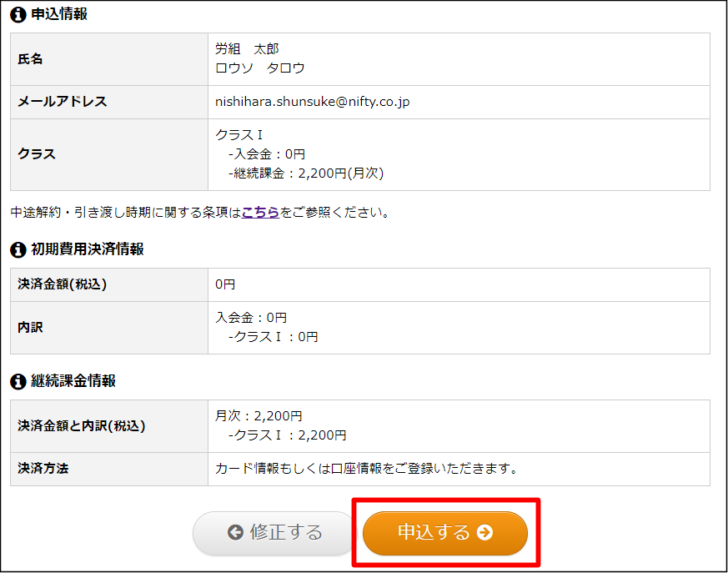Image resolution: width=728 pixels, height=573 pixels.
Task: Click the 継続課金:2,200円(月次) line
Action: [x=305, y=173]
